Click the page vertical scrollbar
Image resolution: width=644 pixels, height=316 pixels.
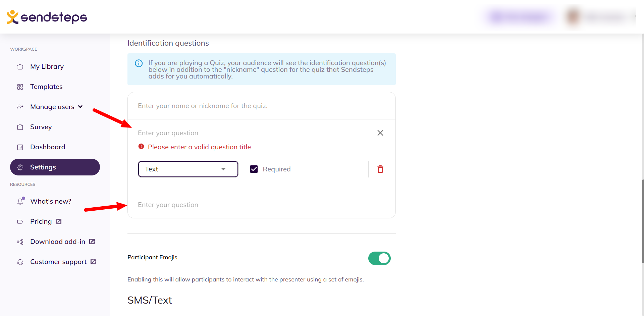[642, 221]
